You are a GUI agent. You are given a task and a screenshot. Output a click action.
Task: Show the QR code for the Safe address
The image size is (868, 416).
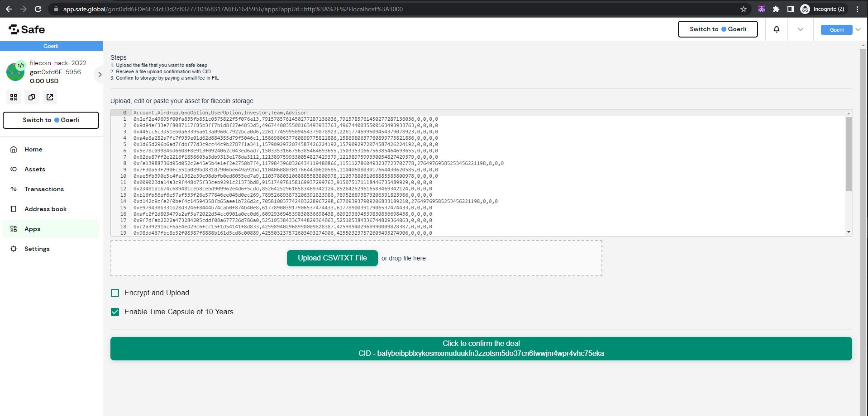click(x=14, y=97)
